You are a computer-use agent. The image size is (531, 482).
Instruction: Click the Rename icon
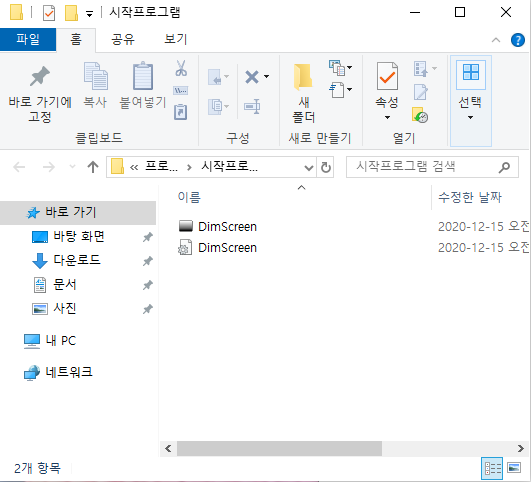coord(252,107)
